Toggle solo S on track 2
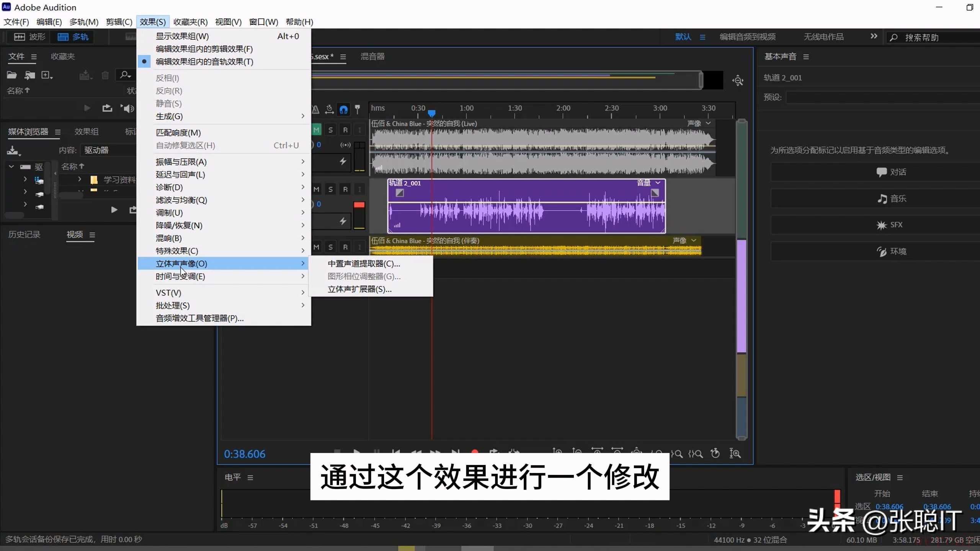Screen dimensions: 980x551 click(330, 189)
